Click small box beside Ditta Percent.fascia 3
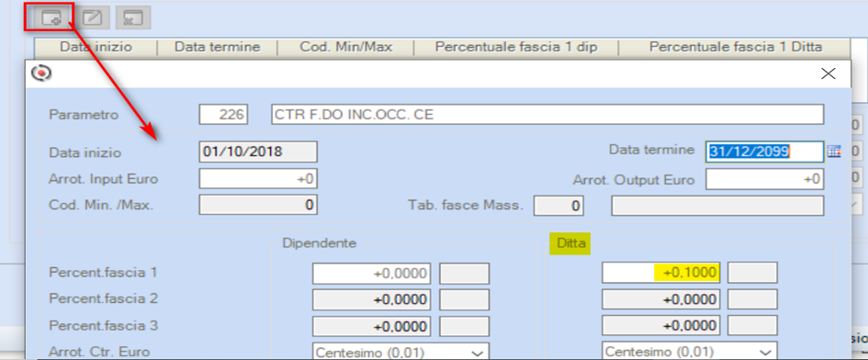The height and width of the screenshot is (360, 868). [752, 326]
